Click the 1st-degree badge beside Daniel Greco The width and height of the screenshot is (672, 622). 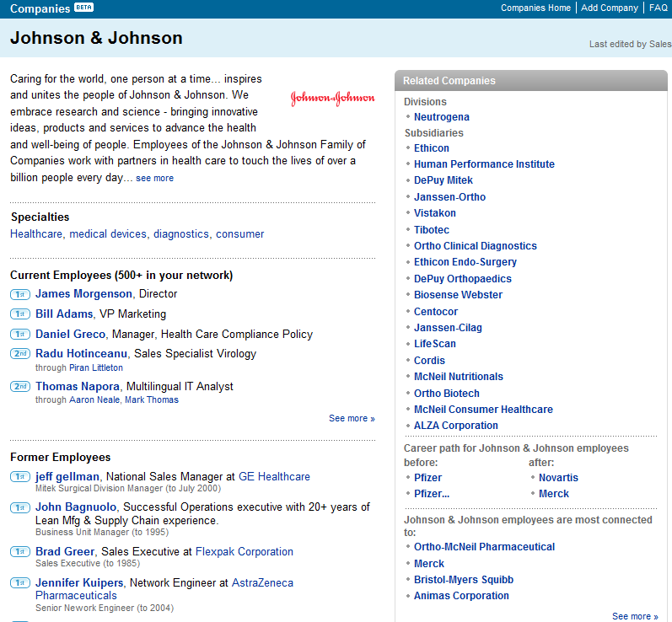[x=20, y=334]
